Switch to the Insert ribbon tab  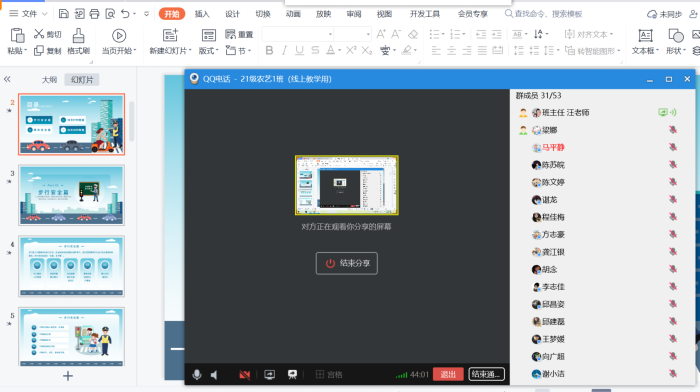(x=202, y=14)
